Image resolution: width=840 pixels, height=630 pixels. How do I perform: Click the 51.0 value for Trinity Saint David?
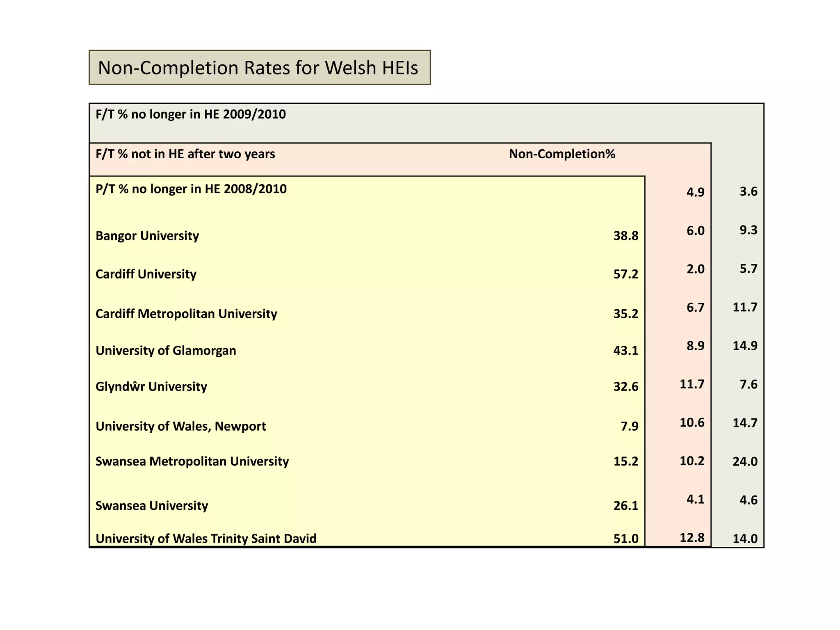625,538
